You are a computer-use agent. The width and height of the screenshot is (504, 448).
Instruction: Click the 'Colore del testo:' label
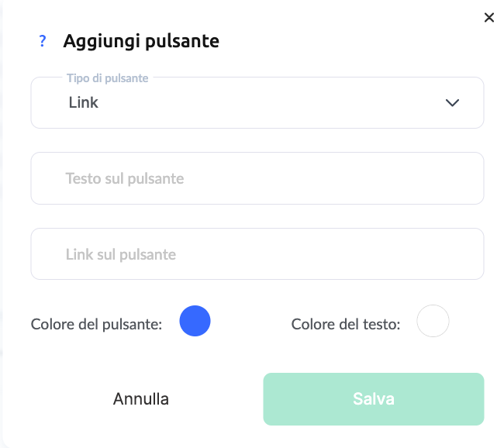pyautogui.click(x=345, y=324)
